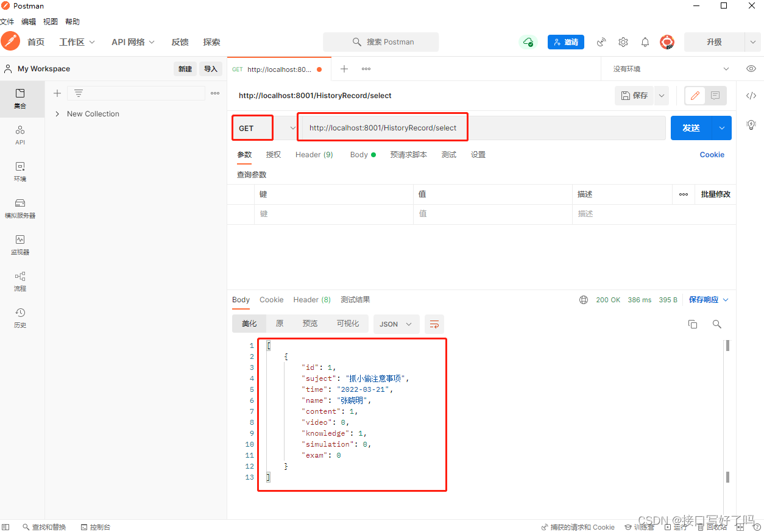764x532 pixels.
Task: Click the query parameter 键 (key) input cell
Action: click(x=333, y=214)
